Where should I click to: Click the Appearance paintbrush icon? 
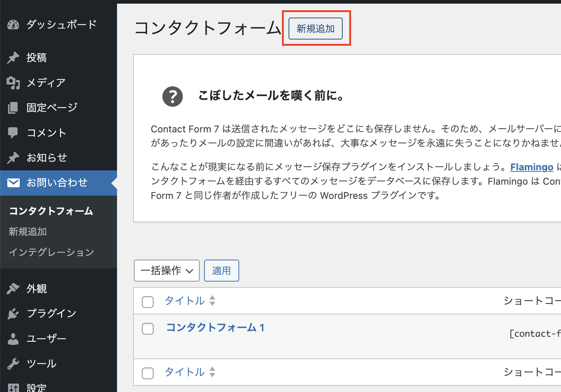coord(13,289)
